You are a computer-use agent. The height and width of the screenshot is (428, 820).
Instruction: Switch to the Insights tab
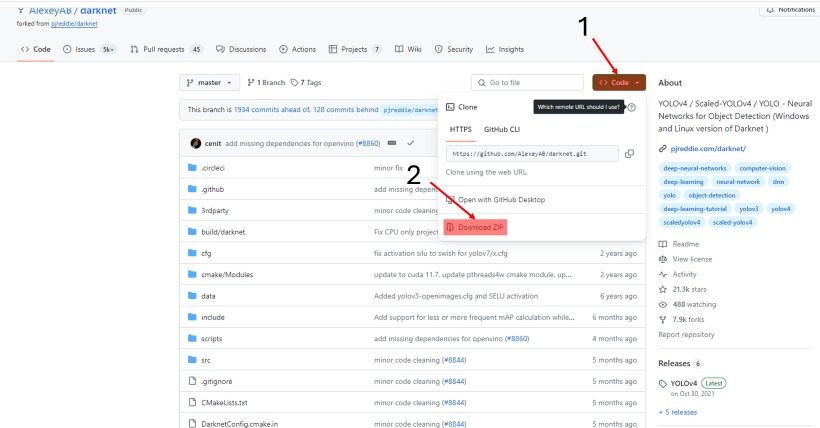click(505, 49)
